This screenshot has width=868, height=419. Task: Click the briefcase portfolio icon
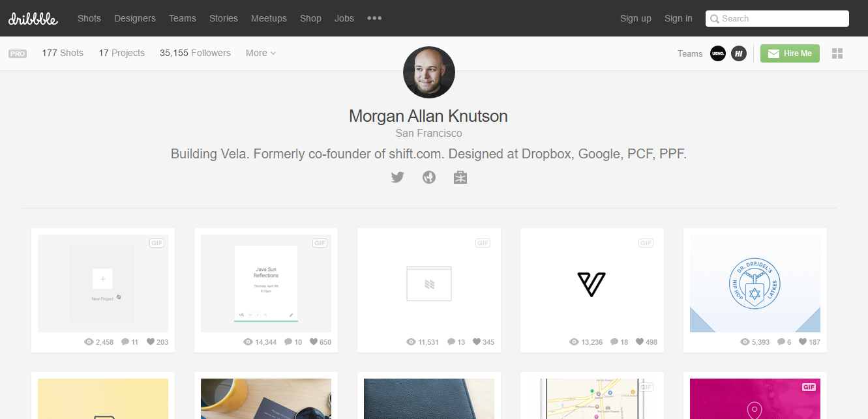coord(460,177)
